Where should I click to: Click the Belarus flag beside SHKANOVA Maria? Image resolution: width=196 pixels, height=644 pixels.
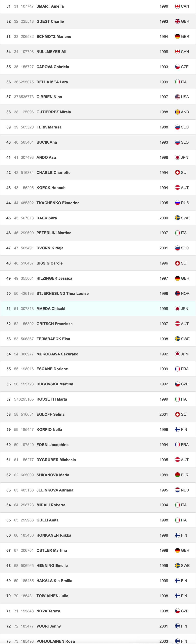[177, 475]
